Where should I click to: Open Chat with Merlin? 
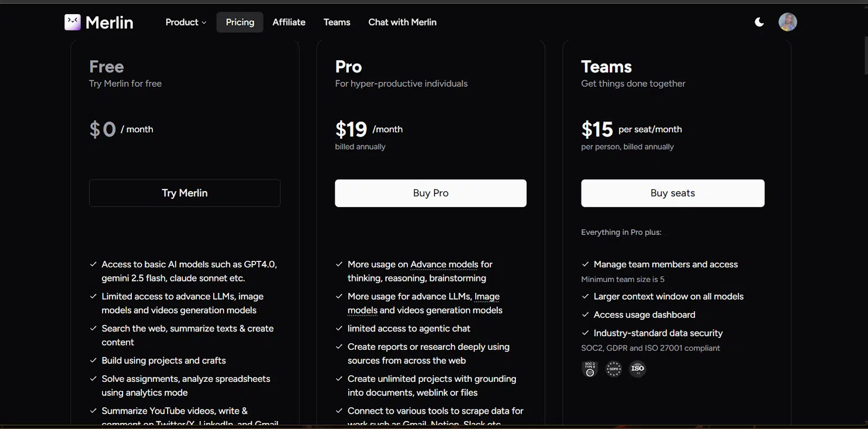403,22
